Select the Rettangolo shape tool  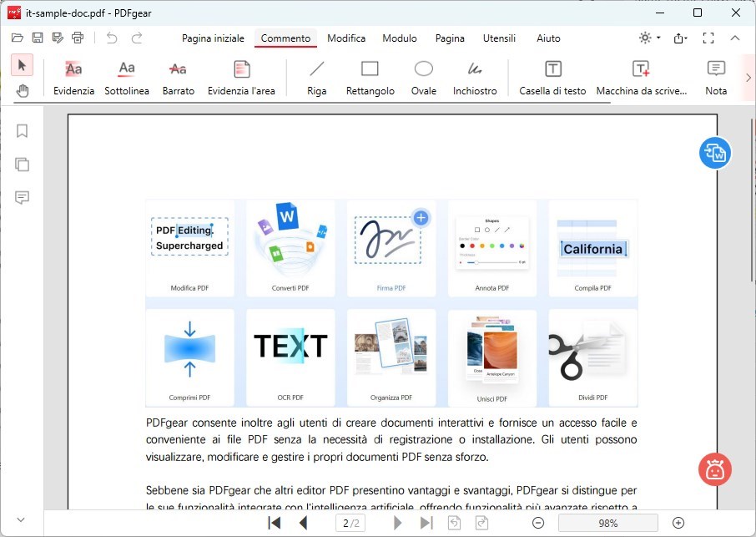click(x=370, y=75)
